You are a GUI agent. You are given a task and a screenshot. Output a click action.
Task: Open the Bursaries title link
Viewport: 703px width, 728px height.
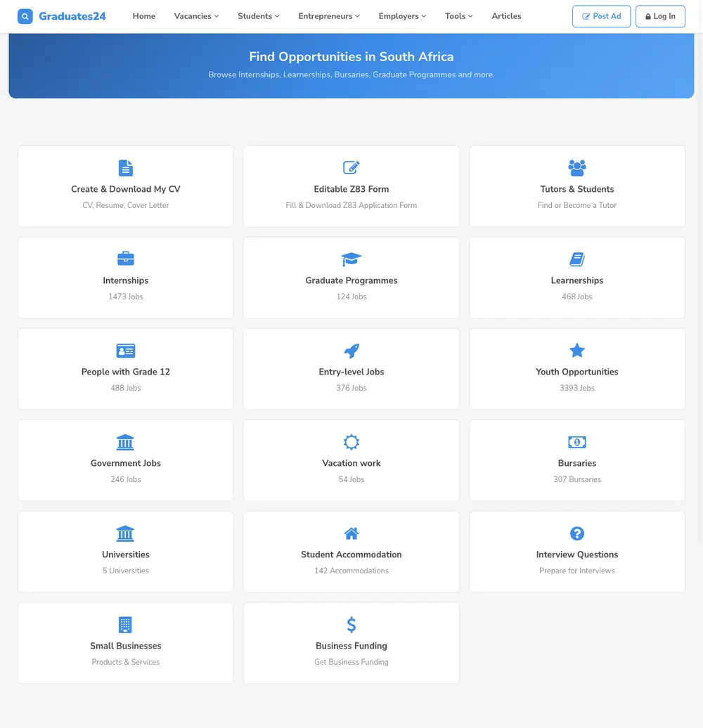pos(576,463)
